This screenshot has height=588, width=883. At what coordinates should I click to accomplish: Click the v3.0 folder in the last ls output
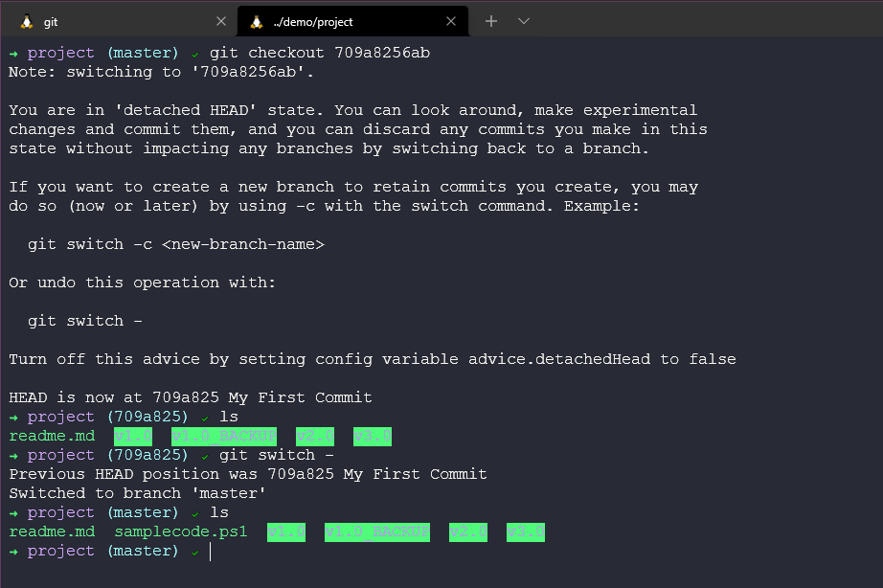[525, 531]
